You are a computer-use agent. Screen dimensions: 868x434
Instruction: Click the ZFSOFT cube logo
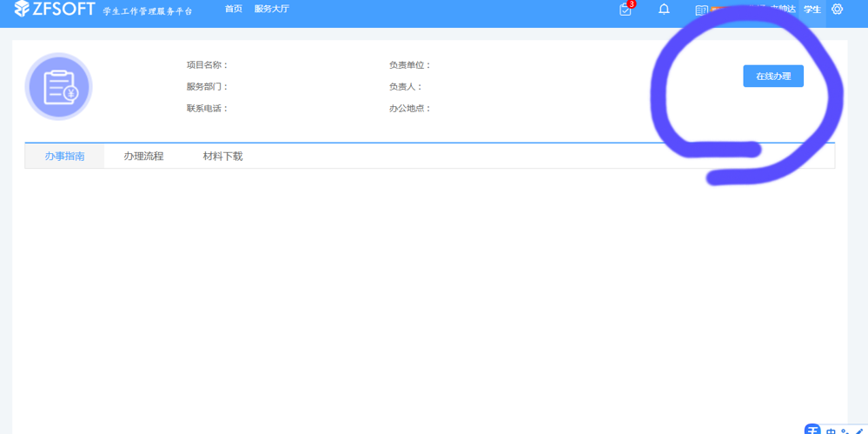22,9
